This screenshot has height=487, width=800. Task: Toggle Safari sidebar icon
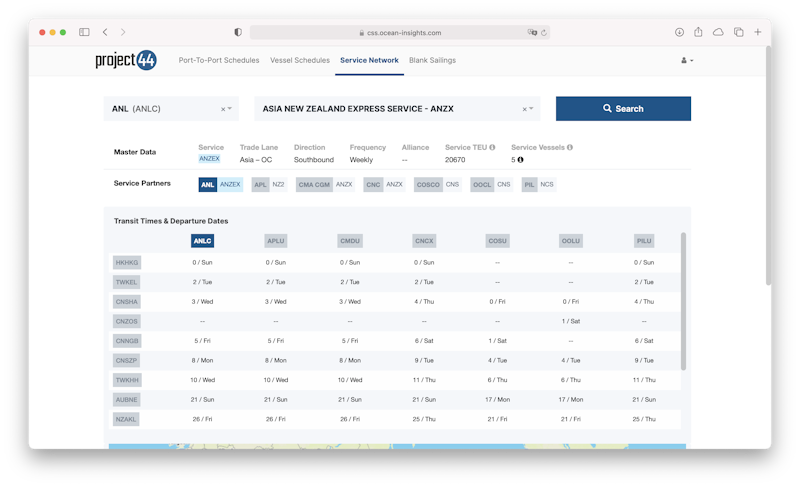84,32
